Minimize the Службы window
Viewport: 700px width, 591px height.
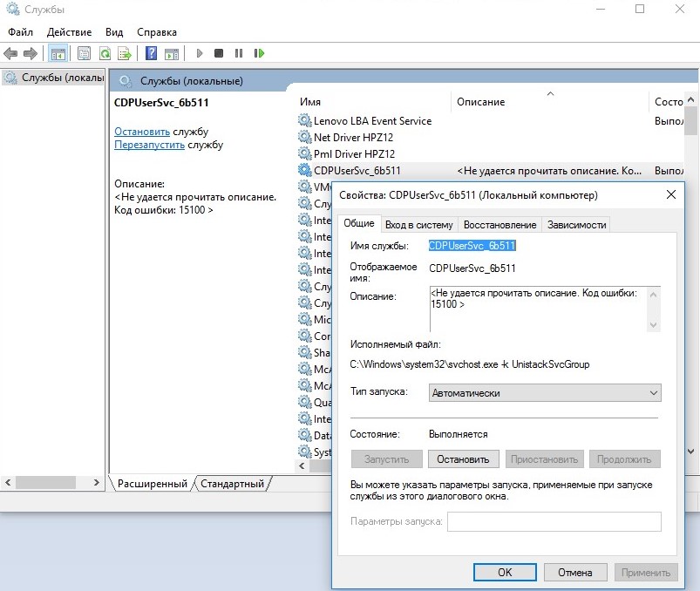[601, 9]
